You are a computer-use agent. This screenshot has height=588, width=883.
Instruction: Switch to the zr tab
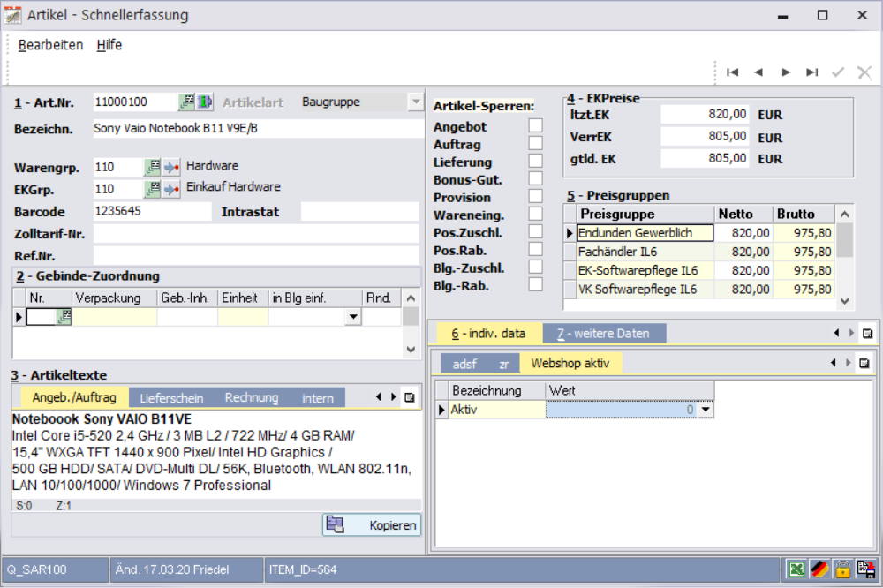click(504, 364)
